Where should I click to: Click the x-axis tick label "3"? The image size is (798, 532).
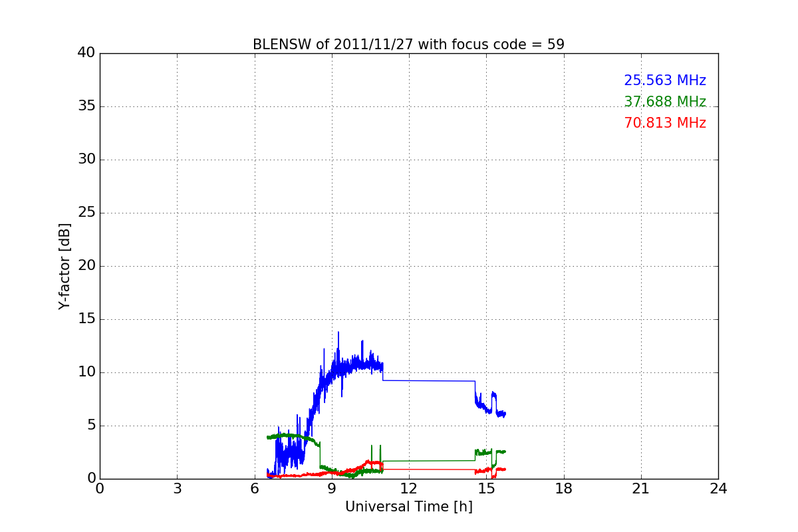coord(177,489)
